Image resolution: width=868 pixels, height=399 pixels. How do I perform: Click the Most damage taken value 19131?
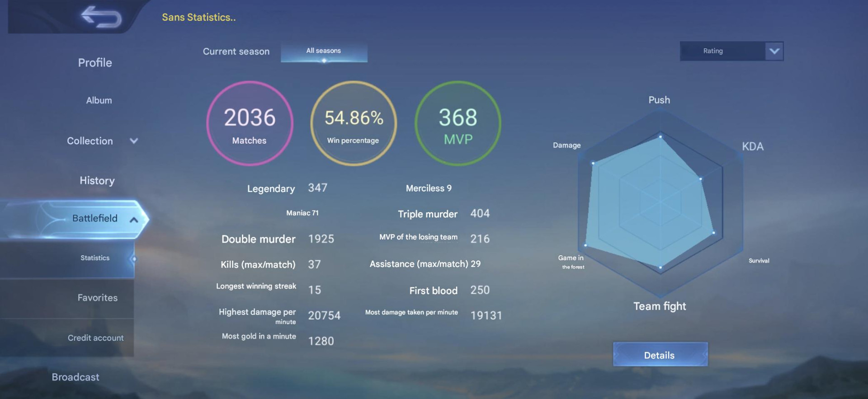[x=486, y=315]
